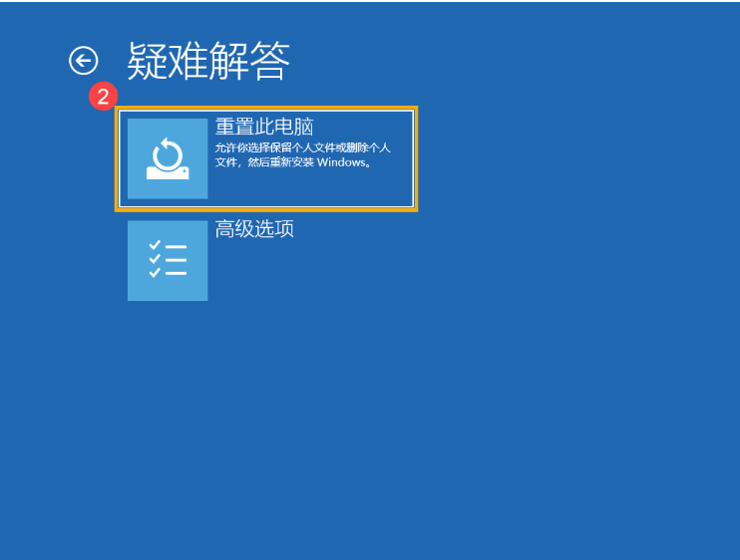Open 高级选项 advanced options label

pos(254,228)
